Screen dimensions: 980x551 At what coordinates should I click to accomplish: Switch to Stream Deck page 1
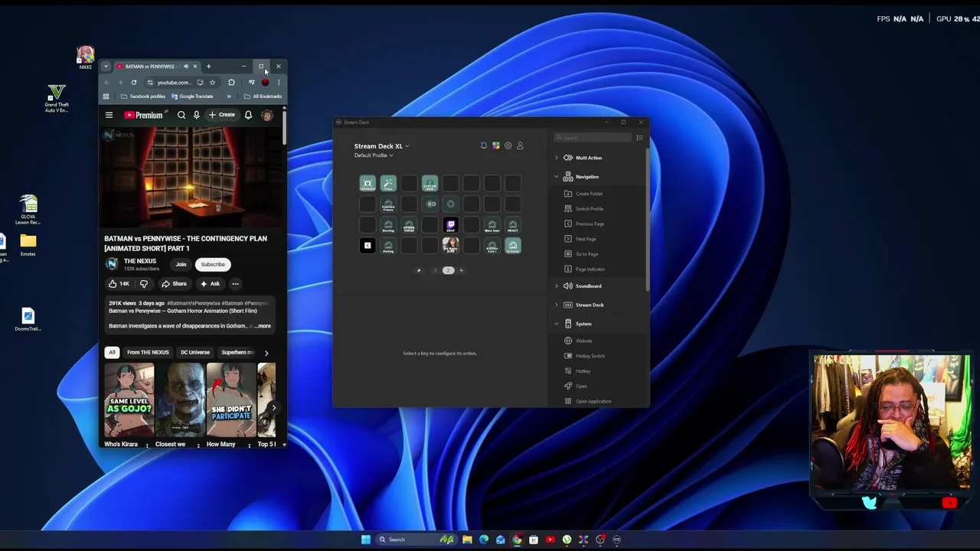[x=435, y=270]
